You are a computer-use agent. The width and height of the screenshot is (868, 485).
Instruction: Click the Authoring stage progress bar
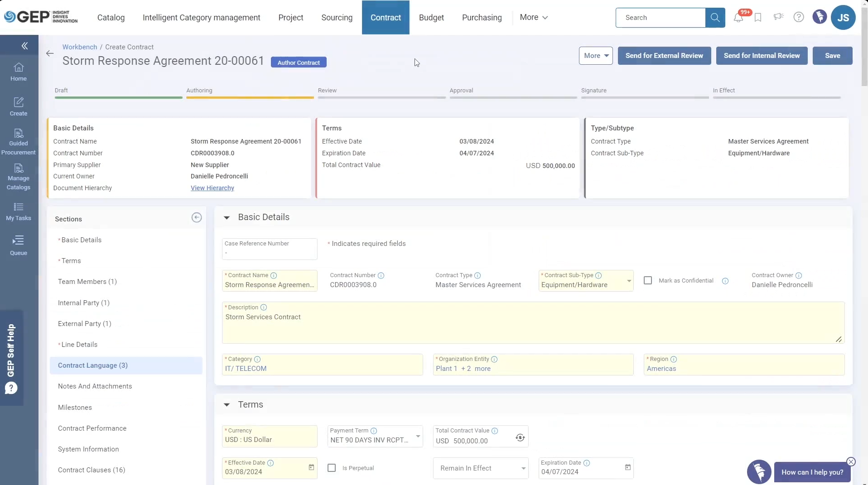(250, 97)
